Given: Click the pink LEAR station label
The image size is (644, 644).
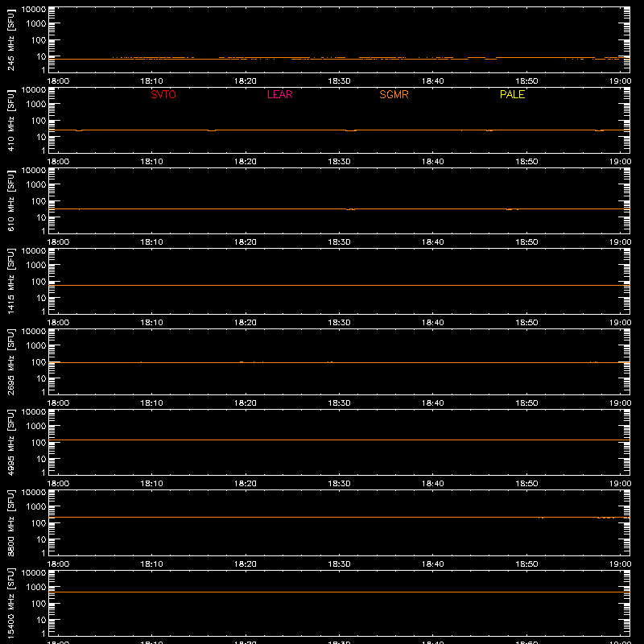Looking at the screenshot, I should 279,94.
